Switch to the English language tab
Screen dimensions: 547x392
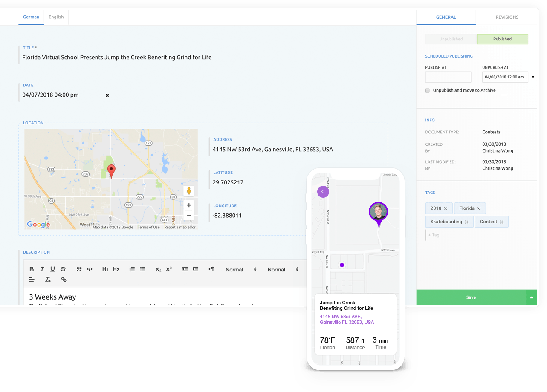point(56,17)
